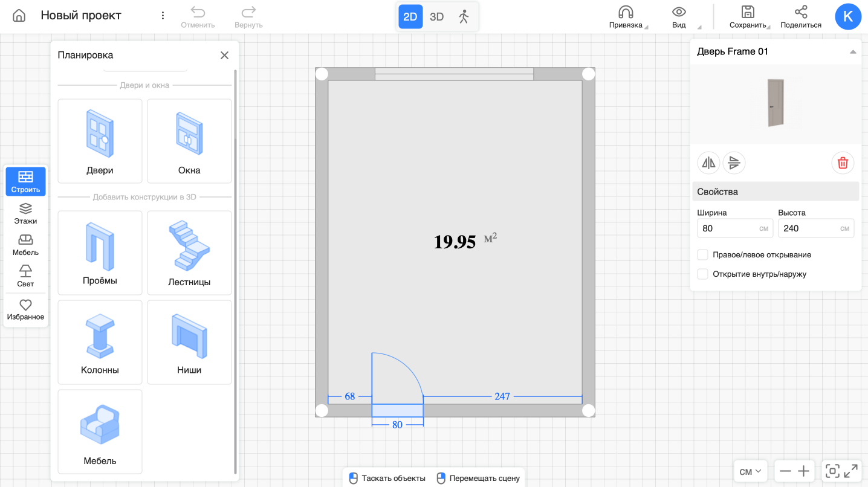This screenshot has width=868, height=487.
Task: Delete the selected door
Action: pos(843,163)
